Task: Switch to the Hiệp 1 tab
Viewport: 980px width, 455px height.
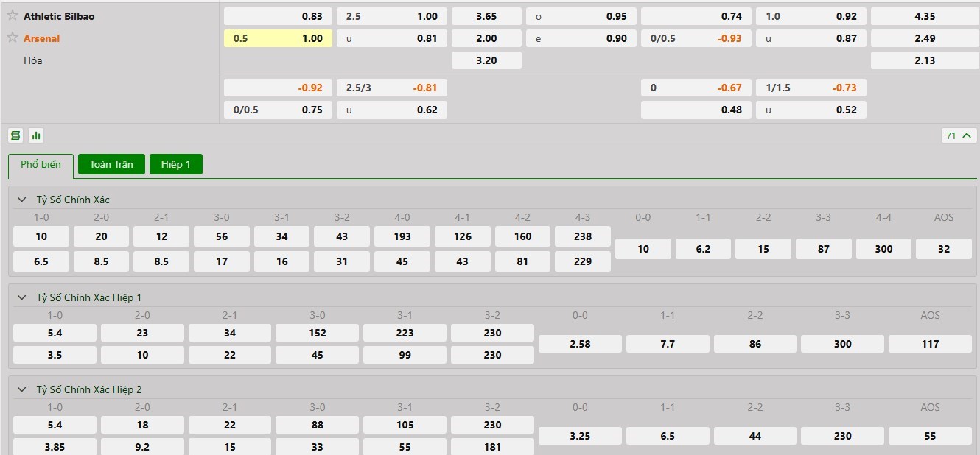Action: click(x=176, y=164)
